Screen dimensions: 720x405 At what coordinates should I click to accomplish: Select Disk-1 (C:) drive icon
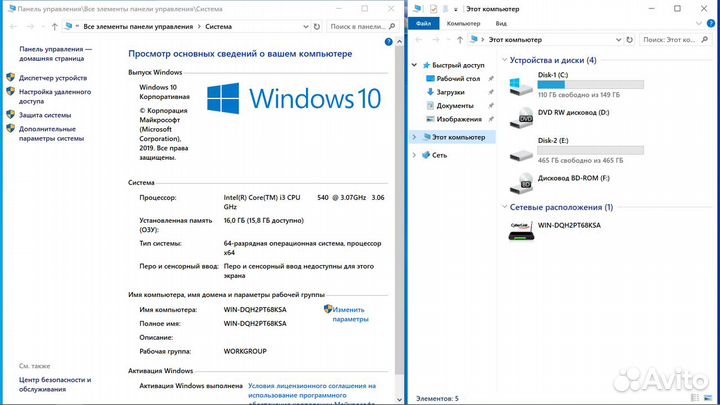tap(521, 86)
